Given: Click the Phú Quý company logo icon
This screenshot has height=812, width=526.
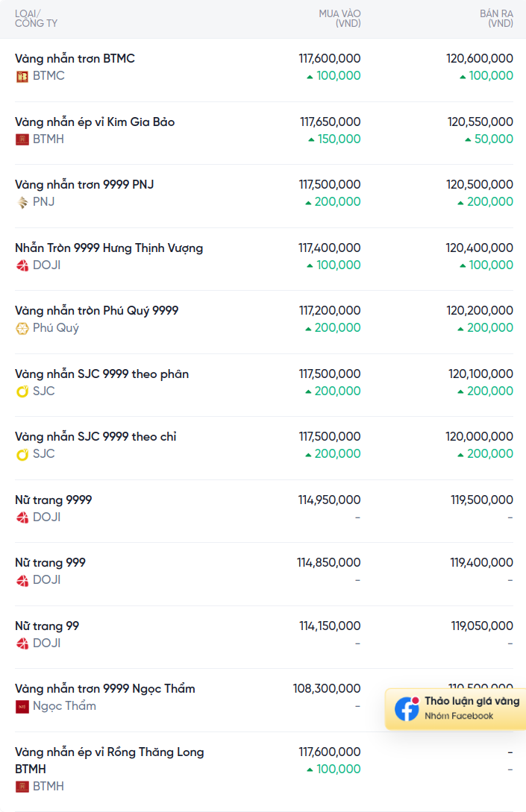Looking at the screenshot, I should click(x=22, y=328).
